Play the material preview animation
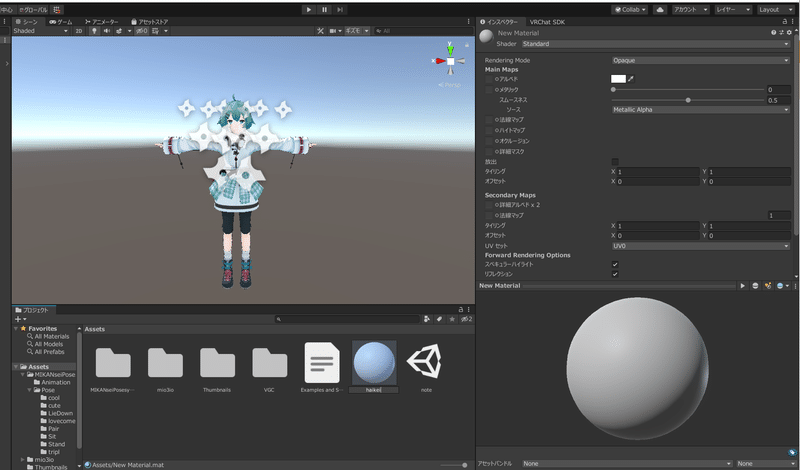This screenshot has height=470, width=800. click(743, 286)
